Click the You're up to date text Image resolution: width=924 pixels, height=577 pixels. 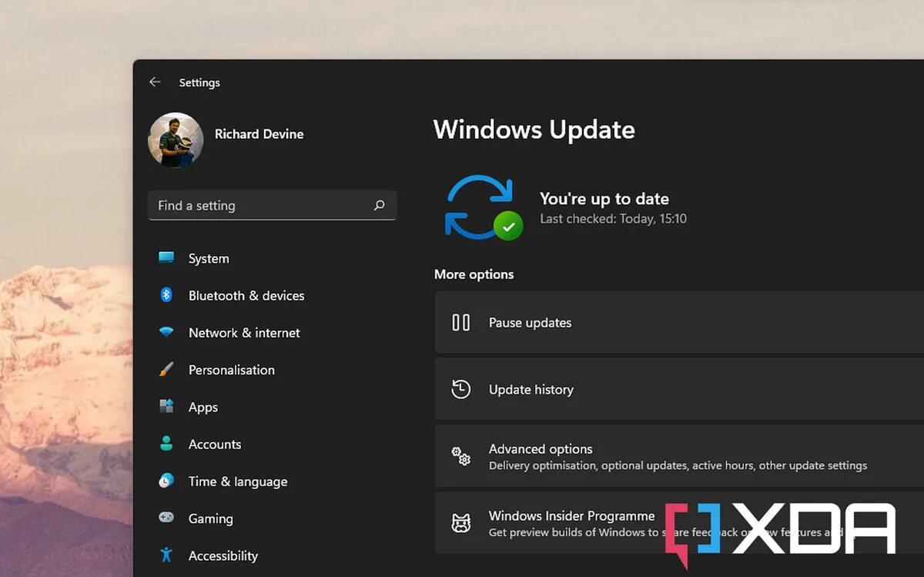(604, 199)
